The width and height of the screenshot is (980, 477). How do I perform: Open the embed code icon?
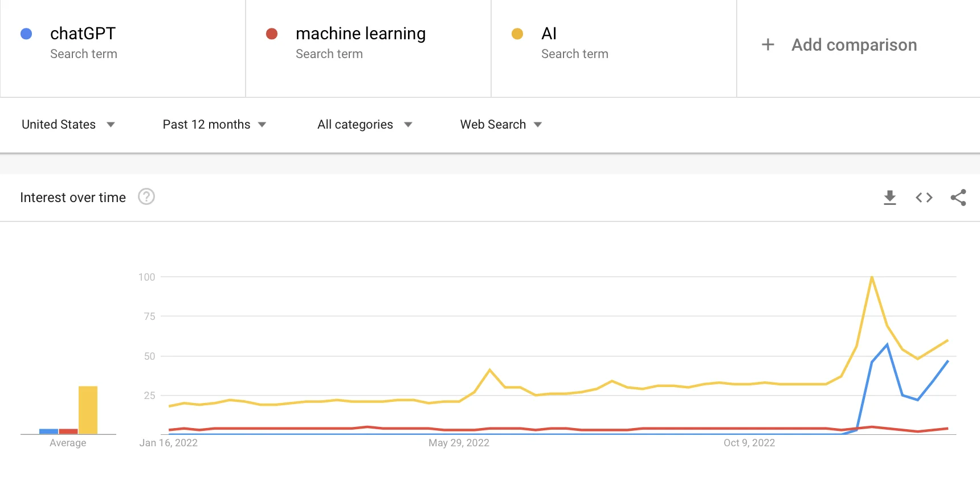924,198
